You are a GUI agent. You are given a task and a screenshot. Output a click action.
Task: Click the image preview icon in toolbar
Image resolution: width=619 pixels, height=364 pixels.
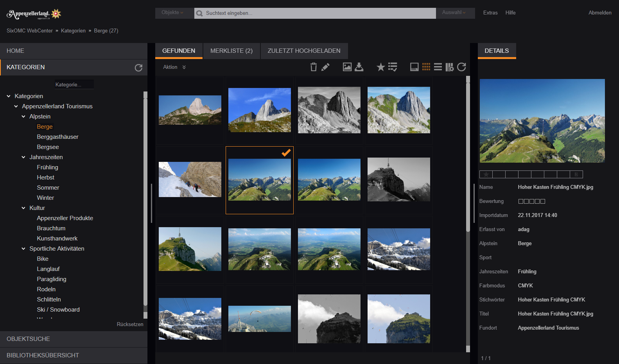point(347,67)
